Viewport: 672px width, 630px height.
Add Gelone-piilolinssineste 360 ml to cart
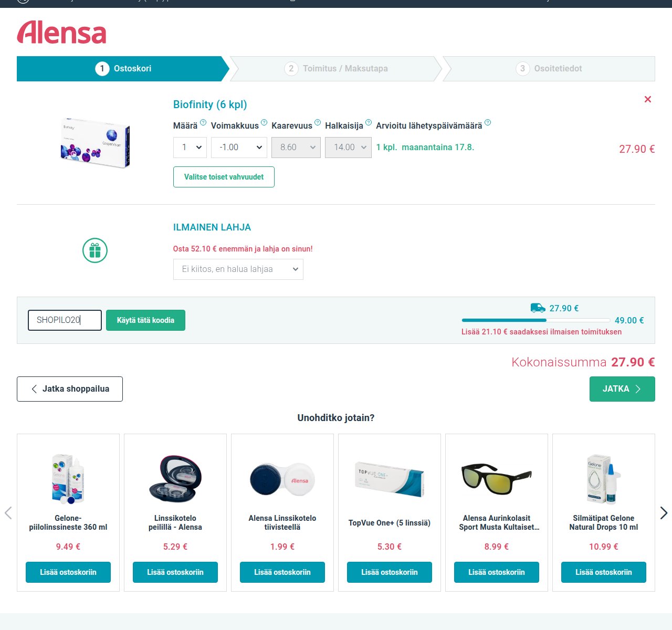(x=68, y=572)
